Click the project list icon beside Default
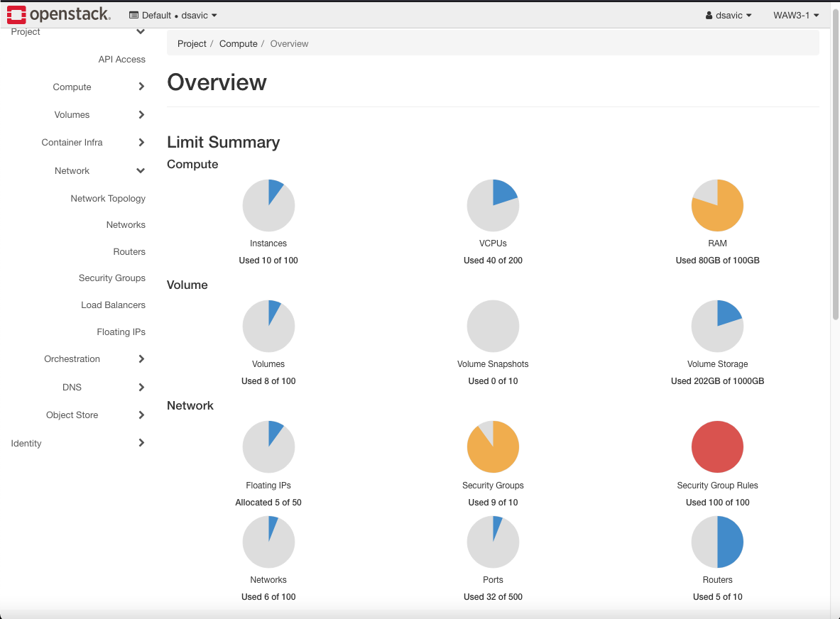This screenshot has width=840, height=619. [x=133, y=16]
